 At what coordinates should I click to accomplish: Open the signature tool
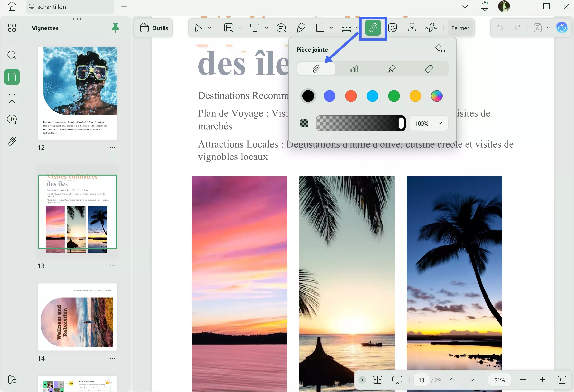click(x=431, y=28)
